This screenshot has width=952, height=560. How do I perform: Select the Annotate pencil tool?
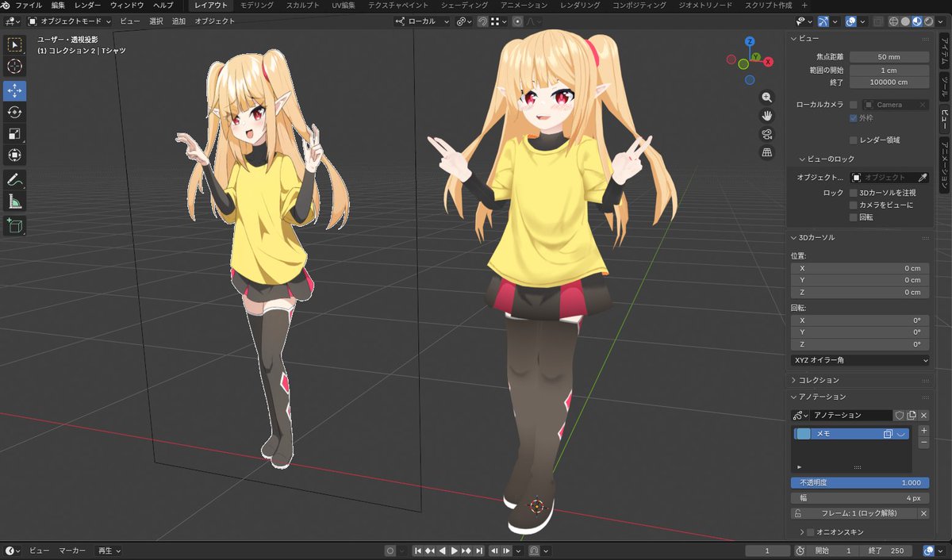coord(14,180)
